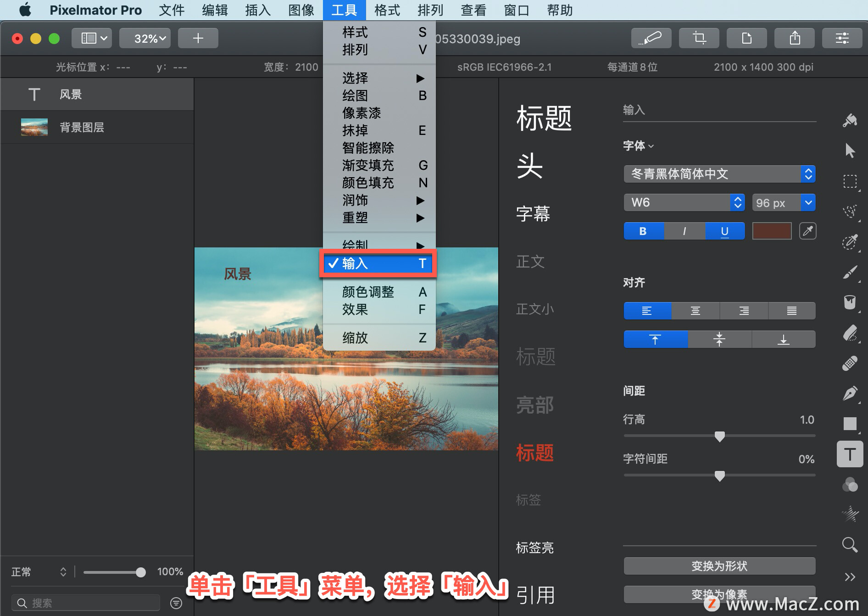Expand the 重塑 submenu
Viewport: 868px width, 616px height.
point(379,218)
